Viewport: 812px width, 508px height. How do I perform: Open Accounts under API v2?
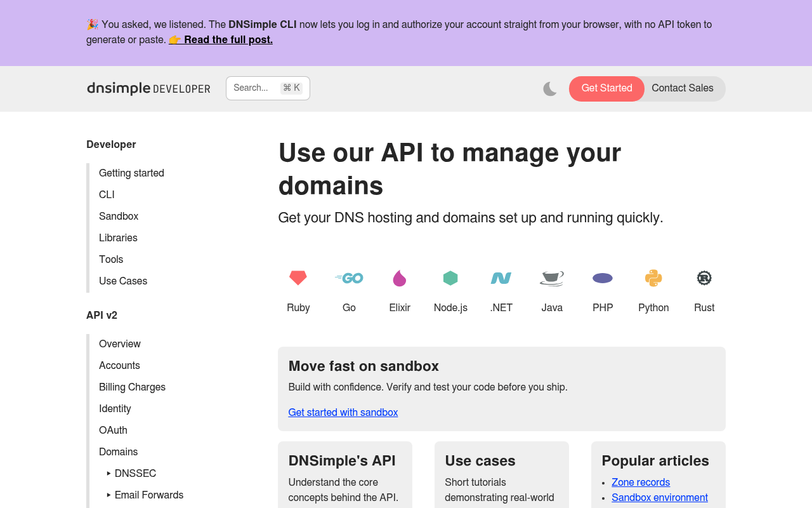(119, 366)
